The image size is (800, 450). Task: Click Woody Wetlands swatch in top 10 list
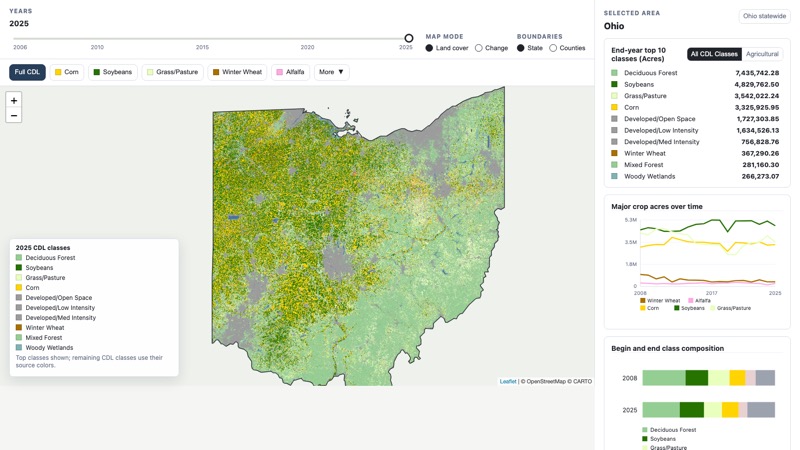point(614,176)
